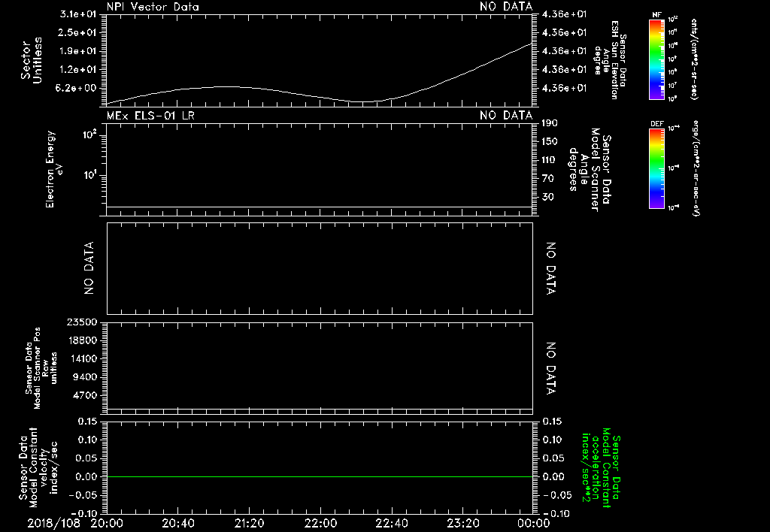The height and width of the screenshot is (532, 770).
Task: Click the green zero velocity line
Action: point(320,476)
